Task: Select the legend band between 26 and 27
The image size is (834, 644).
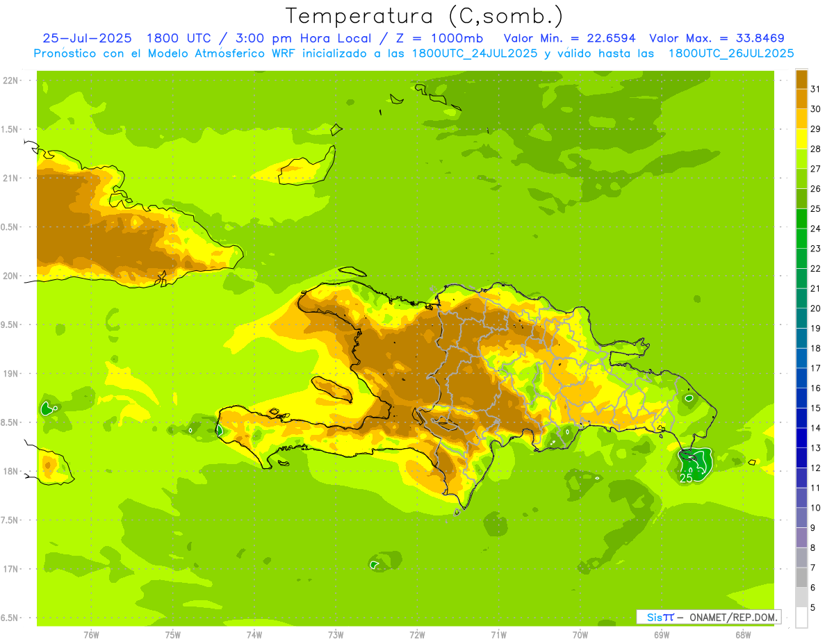Action: [x=801, y=179]
